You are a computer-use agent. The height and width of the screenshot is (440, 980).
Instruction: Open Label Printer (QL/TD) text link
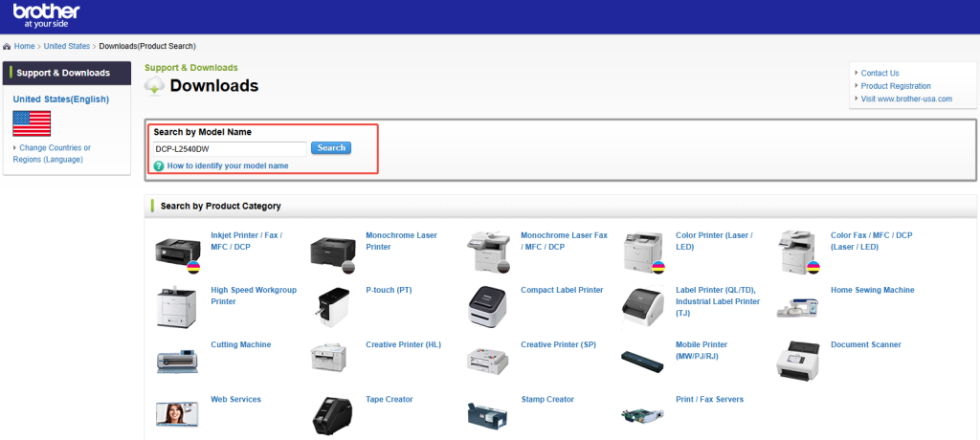click(x=718, y=301)
